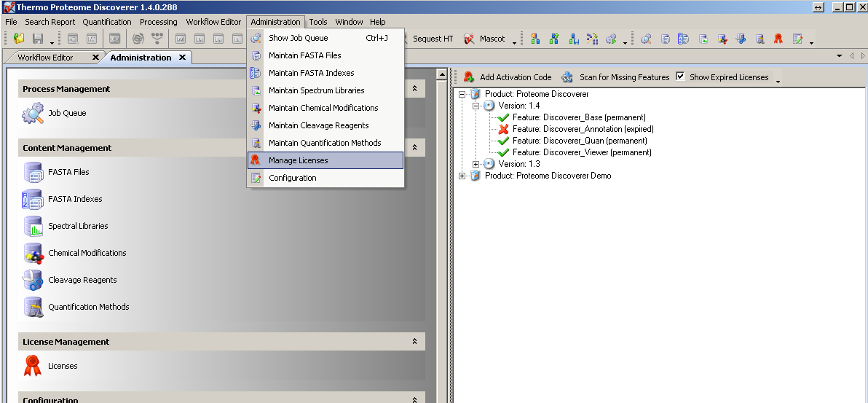868x403 pixels.
Task: Close the Administration tab
Action: (182, 57)
